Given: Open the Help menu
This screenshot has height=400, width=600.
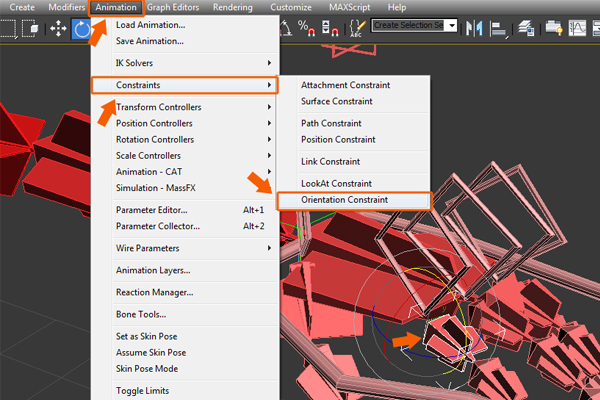Looking at the screenshot, I should [x=397, y=7].
